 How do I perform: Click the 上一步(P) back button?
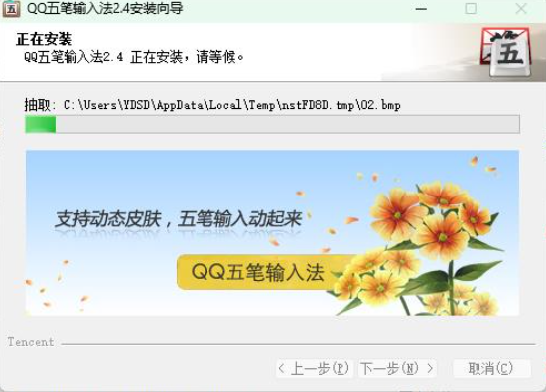pyautogui.click(x=315, y=368)
